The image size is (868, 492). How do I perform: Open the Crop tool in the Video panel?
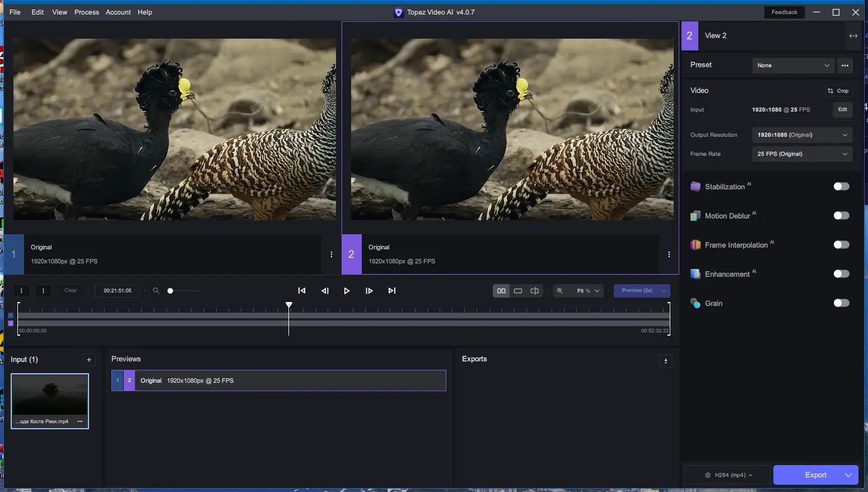[x=838, y=90]
